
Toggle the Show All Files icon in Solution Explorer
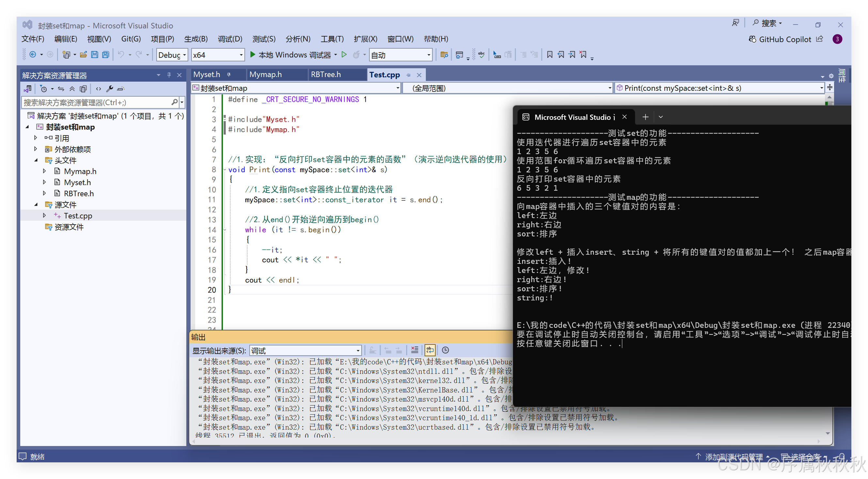coord(83,89)
